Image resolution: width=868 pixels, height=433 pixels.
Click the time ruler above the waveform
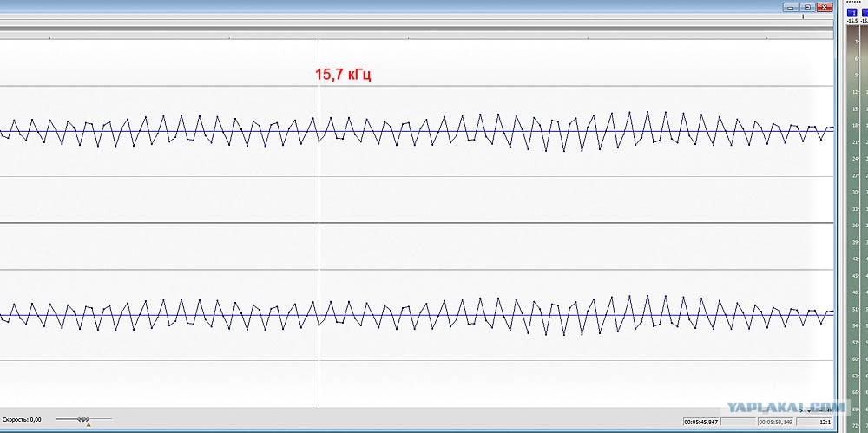point(417,34)
